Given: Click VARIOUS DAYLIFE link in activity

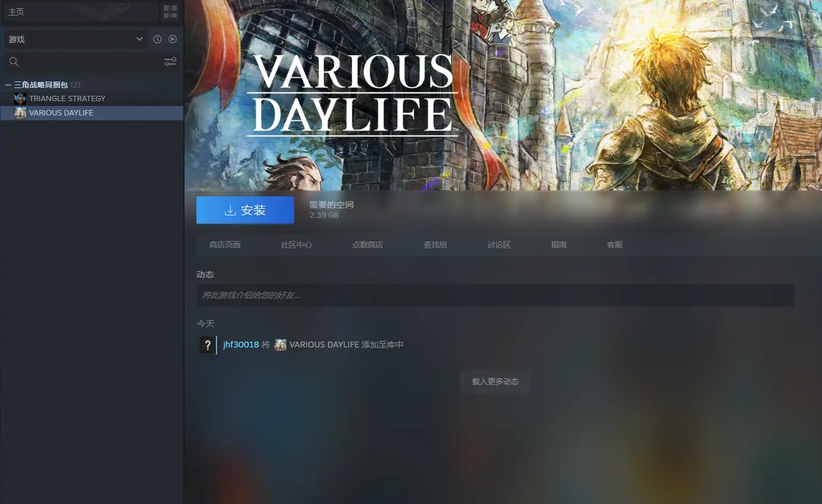Looking at the screenshot, I should 324,345.
